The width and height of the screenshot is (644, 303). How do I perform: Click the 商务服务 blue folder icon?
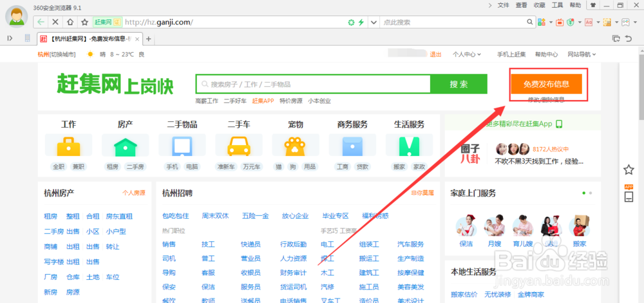coord(352,146)
